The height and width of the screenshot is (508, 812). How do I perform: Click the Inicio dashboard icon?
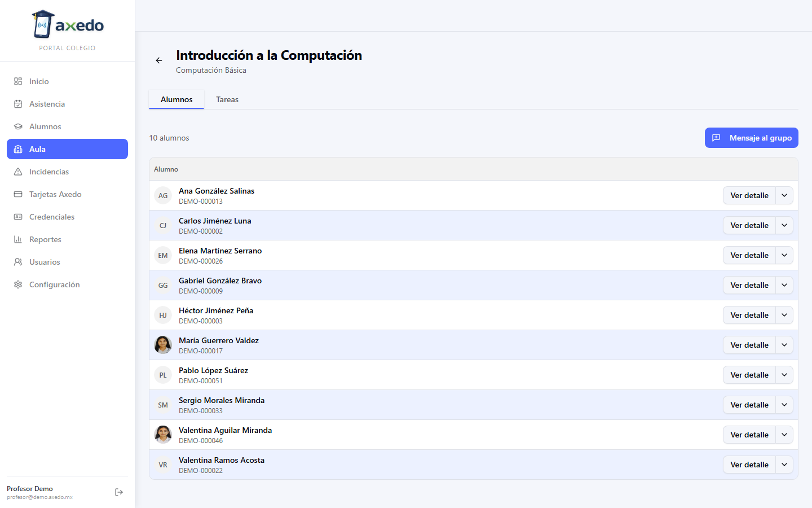pos(18,81)
